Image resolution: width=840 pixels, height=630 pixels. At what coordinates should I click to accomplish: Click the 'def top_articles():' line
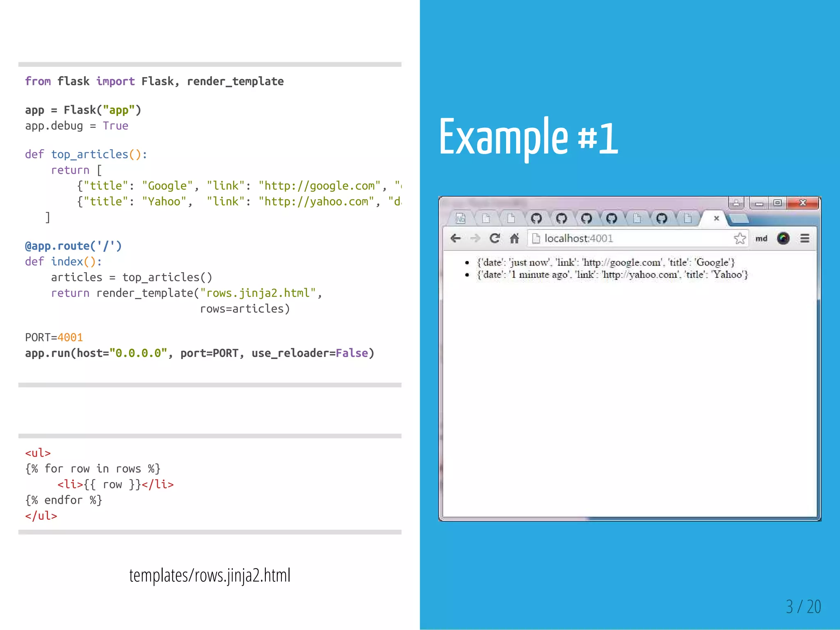[x=86, y=155]
